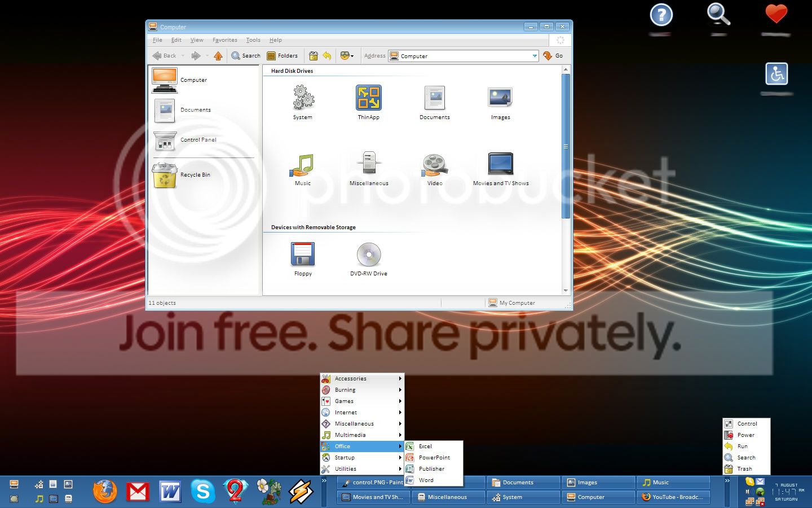Click the vertical scrollbar in Computer window
The height and width of the screenshot is (508, 812).
tap(566, 146)
